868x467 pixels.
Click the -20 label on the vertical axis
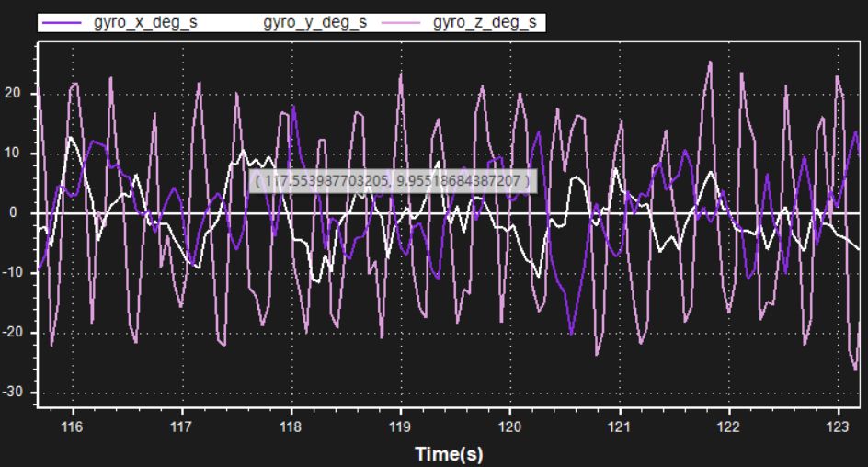click(x=12, y=332)
